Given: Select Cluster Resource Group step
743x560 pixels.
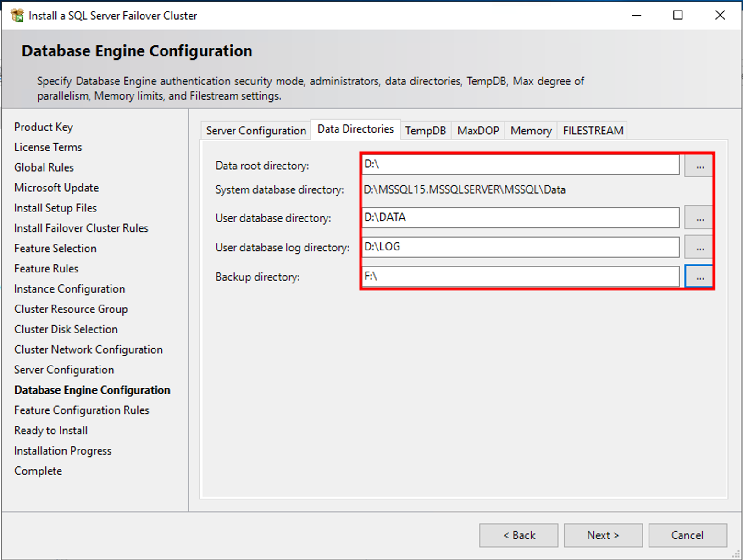Looking at the screenshot, I should click(x=71, y=309).
